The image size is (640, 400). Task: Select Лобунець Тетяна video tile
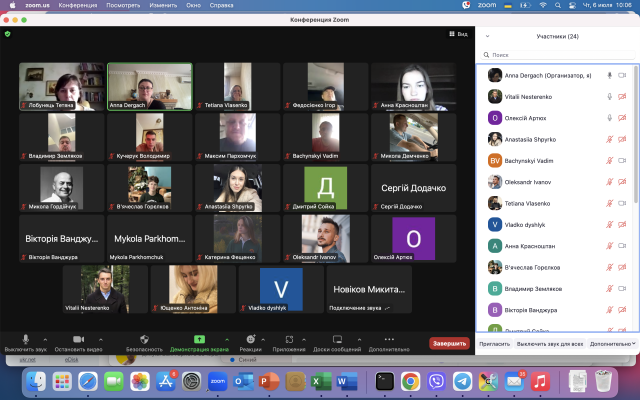pos(62,87)
